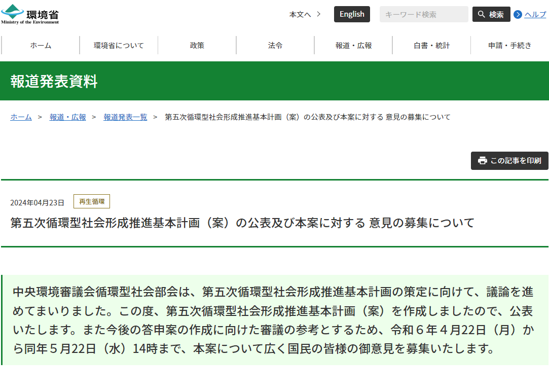Open the ホーム navigation menu item
The height and width of the screenshot is (392, 549).
(41, 45)
